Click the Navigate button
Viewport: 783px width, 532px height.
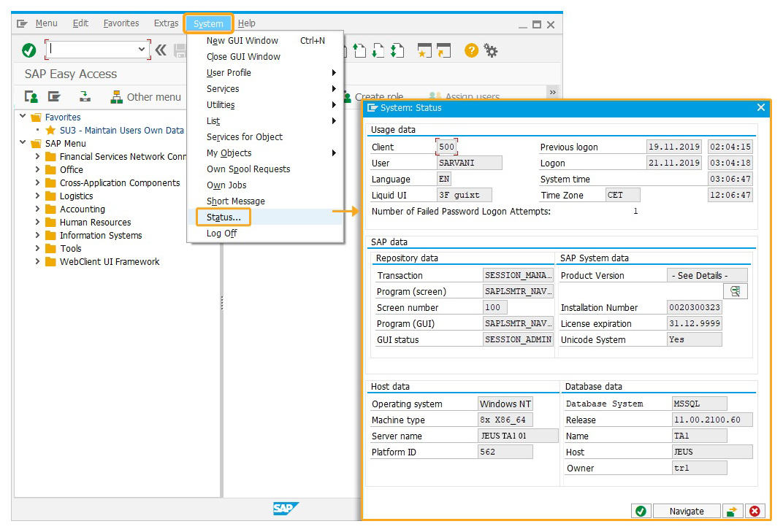click(687, 511)
